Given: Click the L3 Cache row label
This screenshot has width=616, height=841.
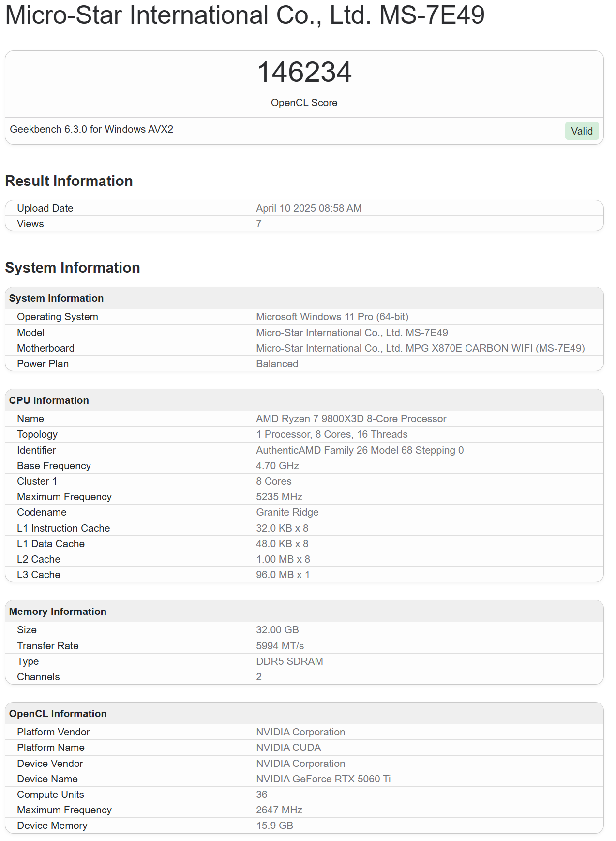Looking at the screenshot, I should (x=39, y=575).
